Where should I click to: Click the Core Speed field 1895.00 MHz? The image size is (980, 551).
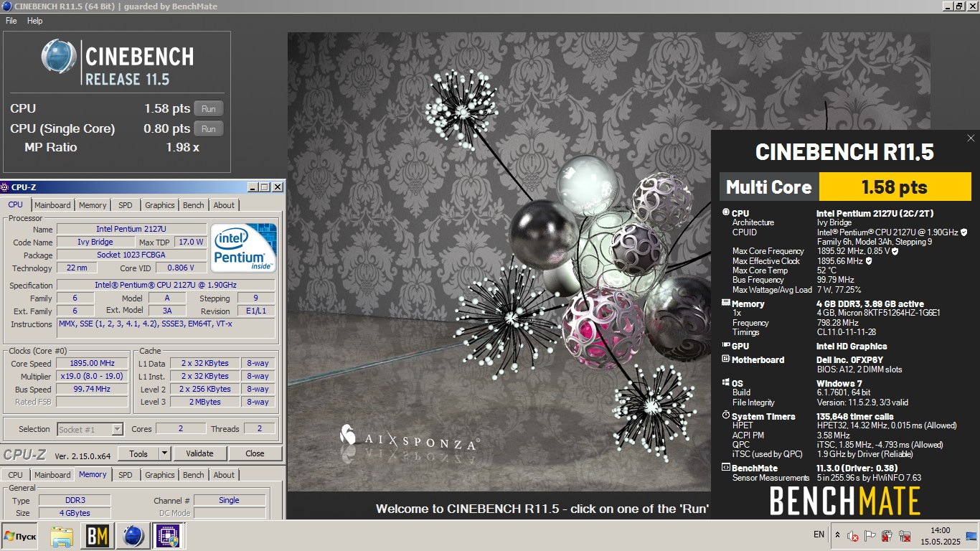pyautogui.click(x=93, y=363)
